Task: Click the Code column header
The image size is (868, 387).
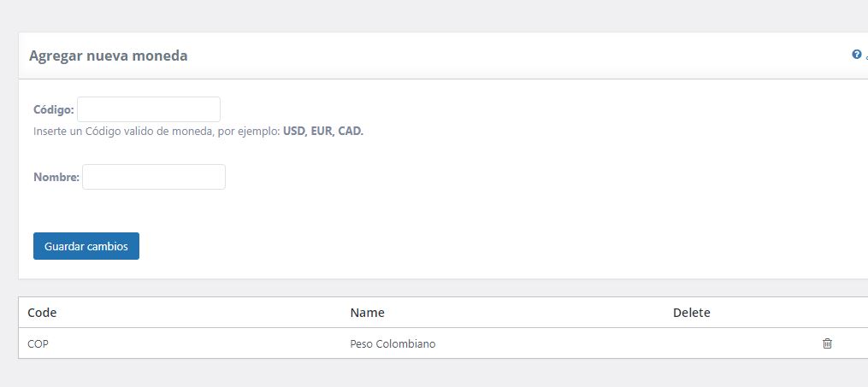Action: pyautogui.click(x=42, y=313)
